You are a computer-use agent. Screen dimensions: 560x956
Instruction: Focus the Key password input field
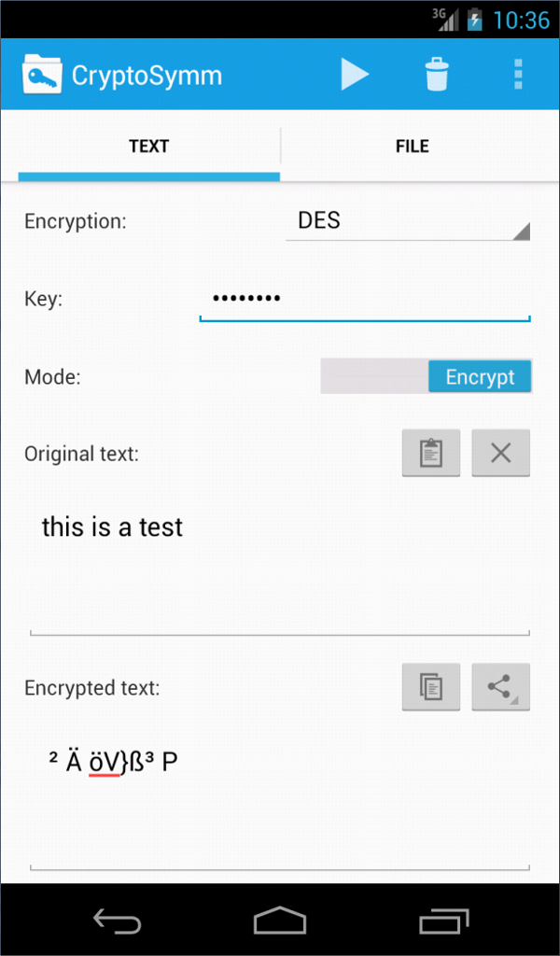click(364, 299)
